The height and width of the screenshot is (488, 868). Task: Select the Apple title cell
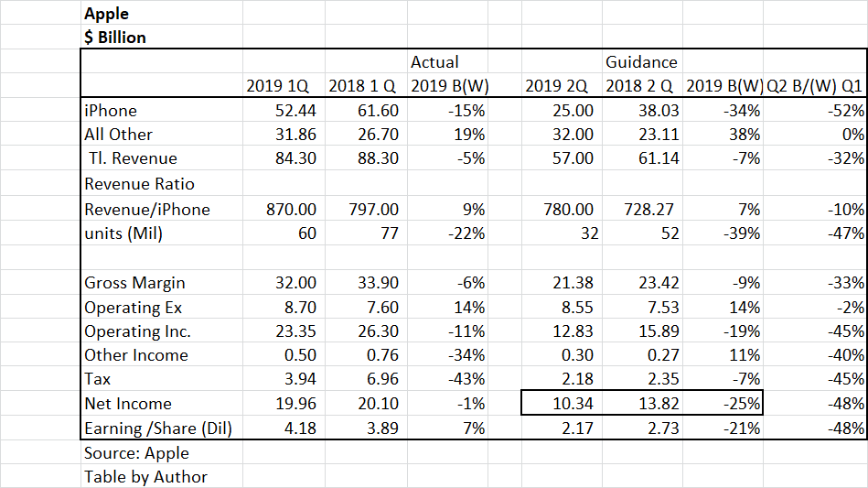(x=162, y=13)
